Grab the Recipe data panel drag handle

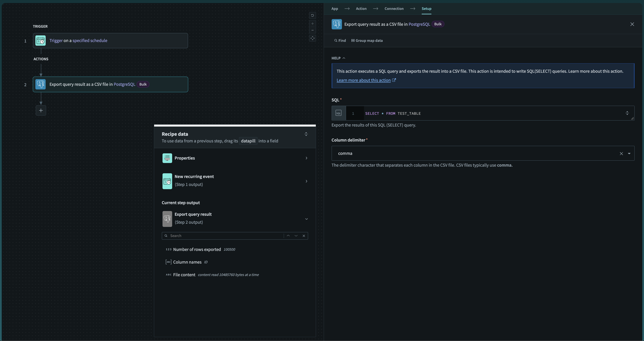(x=306, y=134)
